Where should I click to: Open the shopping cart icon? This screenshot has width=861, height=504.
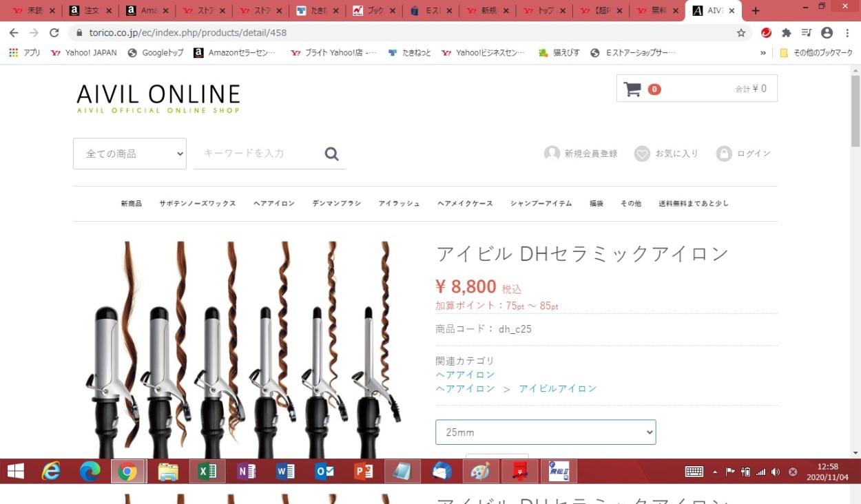[x=632, y=89]
